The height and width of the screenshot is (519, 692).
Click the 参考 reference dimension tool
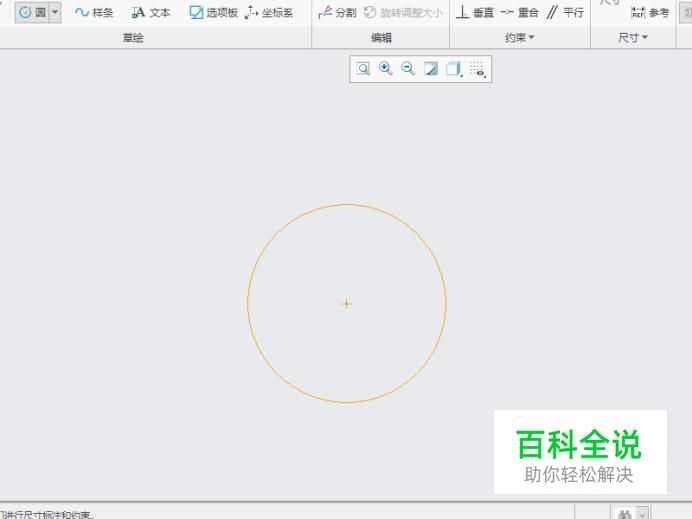coord(650,12)
